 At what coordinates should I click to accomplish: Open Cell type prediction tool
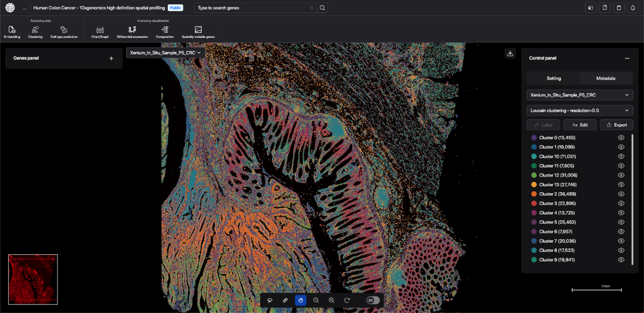click(x=64, y=32)
